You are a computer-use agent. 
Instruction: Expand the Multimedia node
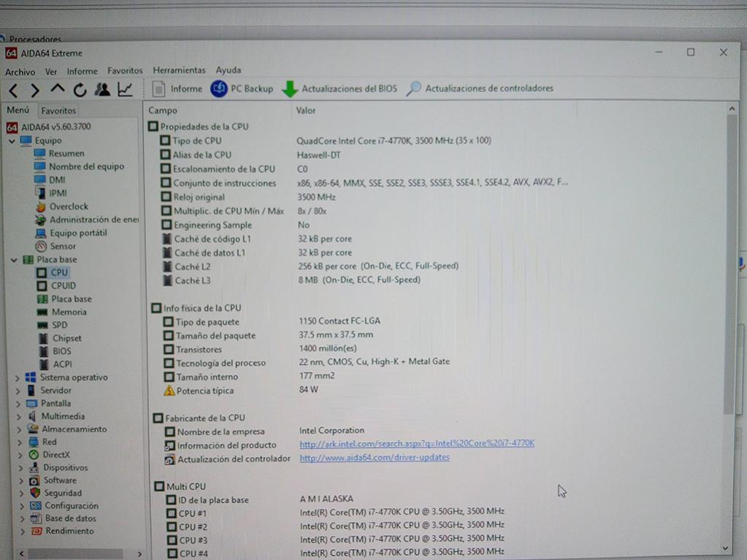(x=20, y=417)
